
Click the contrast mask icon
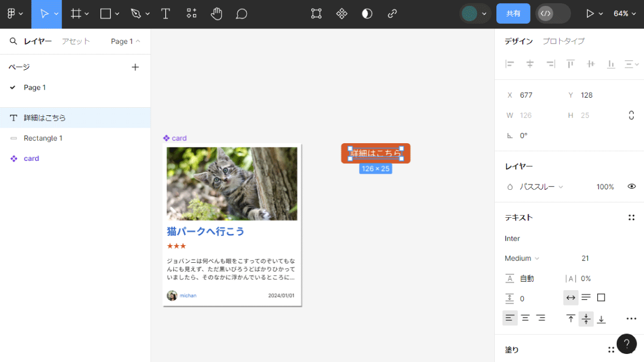click(x=367, y=14)
